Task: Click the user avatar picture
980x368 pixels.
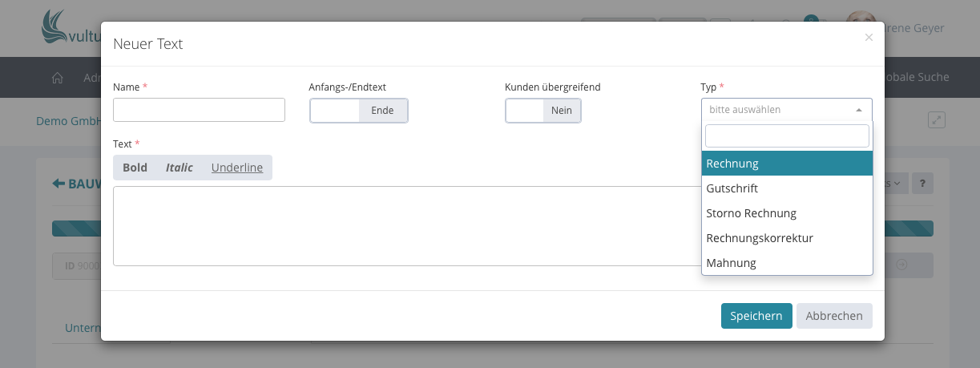Action: pos(861,26)
